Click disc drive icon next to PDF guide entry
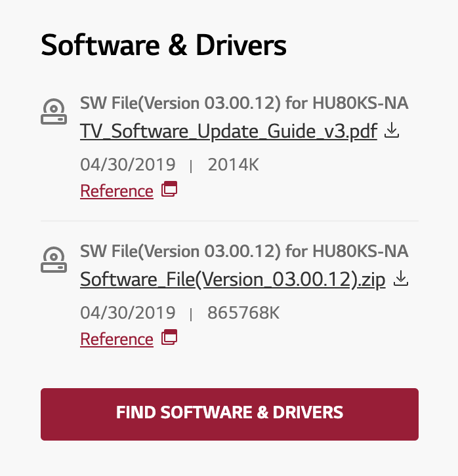Image resolution: width=458 pixels, height=476 pixels. click(x=54, y=111)
